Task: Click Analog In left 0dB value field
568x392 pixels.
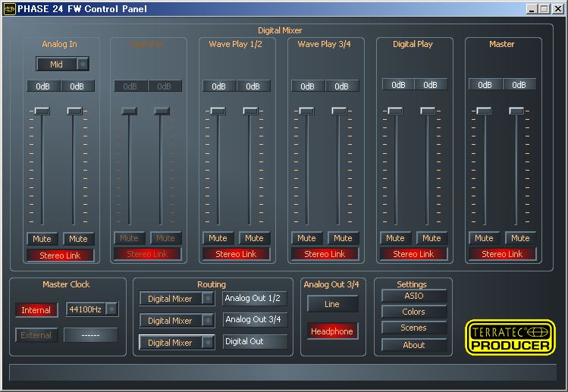Action: coord(43,86)
